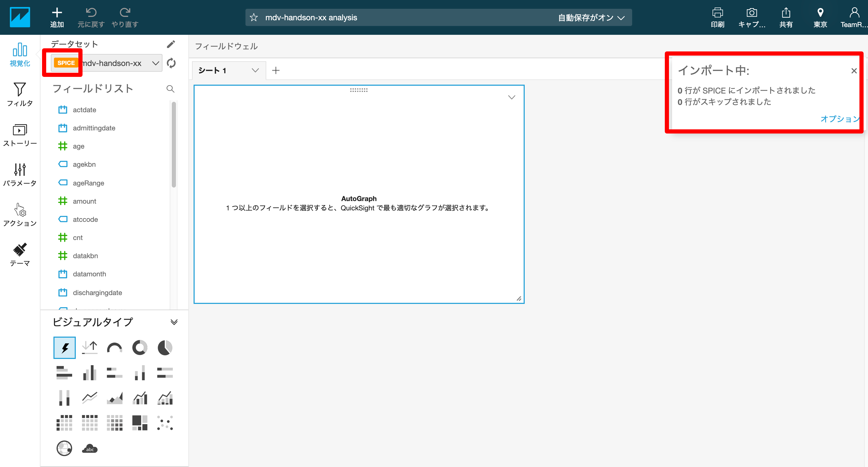
Task: Click the キャプチャ camera icon
Action: [x=752, y=13]
